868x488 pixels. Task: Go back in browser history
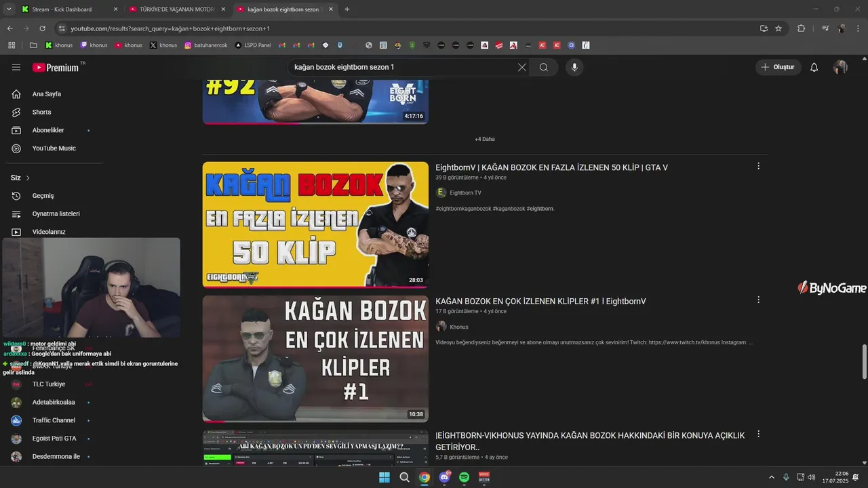pyautogui.click(x=9, y=28)
